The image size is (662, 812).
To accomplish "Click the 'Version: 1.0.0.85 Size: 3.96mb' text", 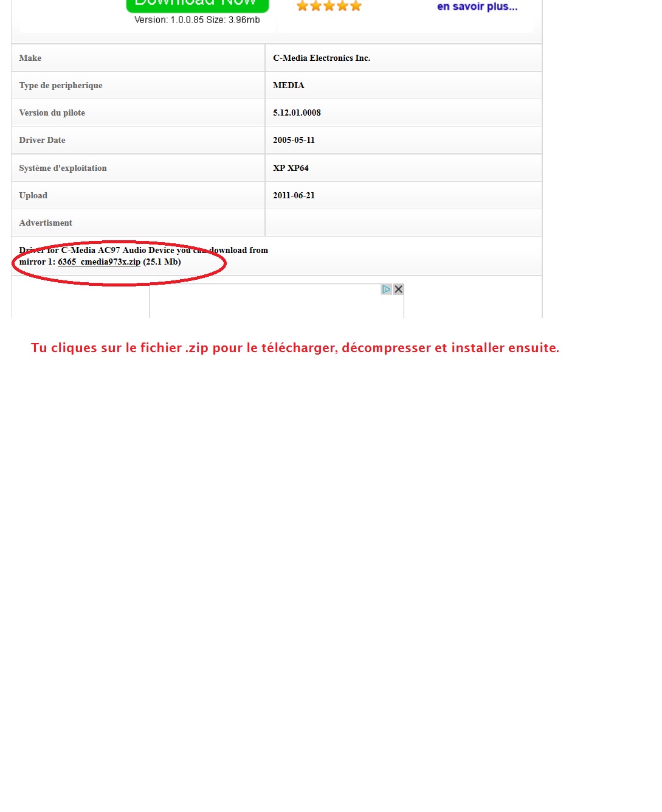I will tap(197, 20).
